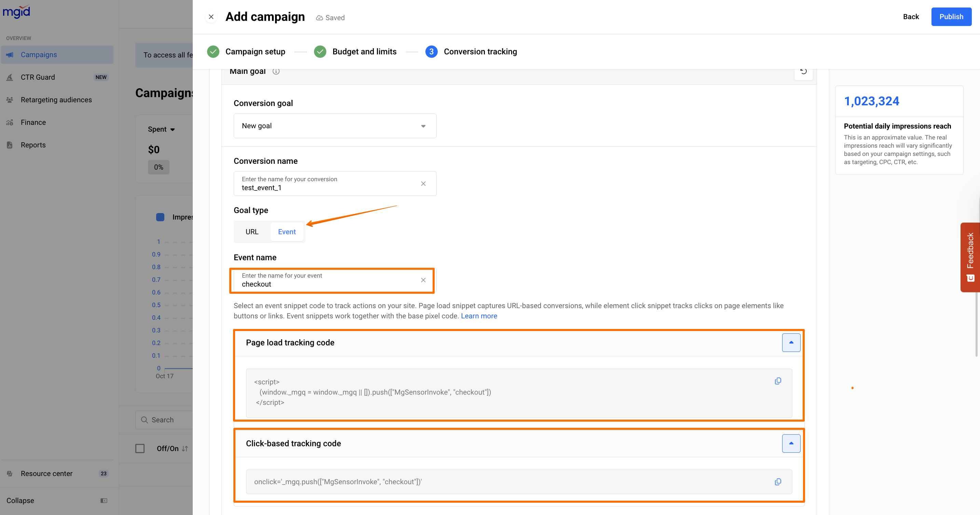Close the Add campaign panel

coord(211,17)
